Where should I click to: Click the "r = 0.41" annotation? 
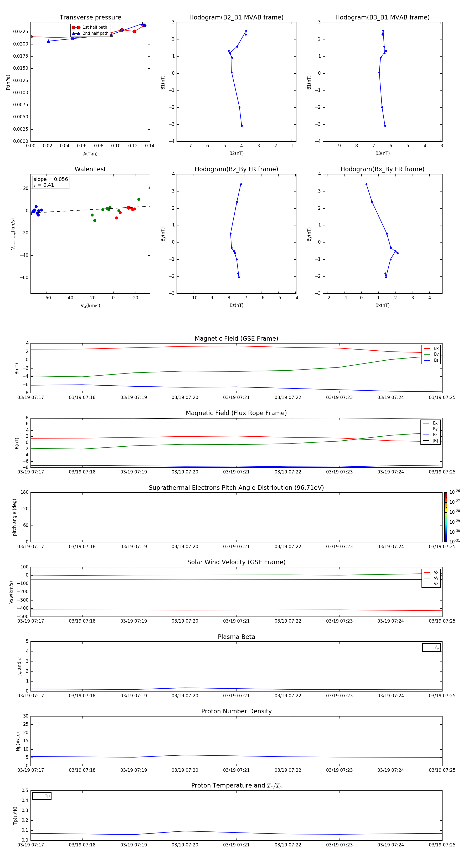click(44, 185)
